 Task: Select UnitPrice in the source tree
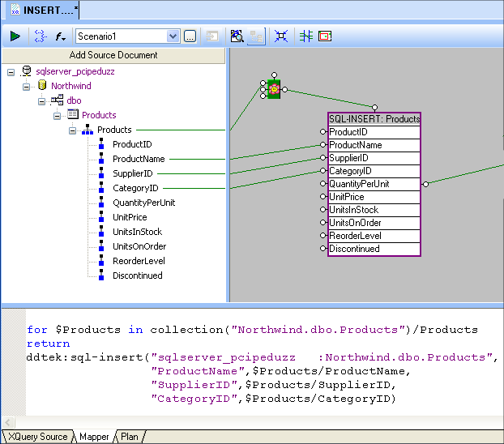[x=130, y=217]
